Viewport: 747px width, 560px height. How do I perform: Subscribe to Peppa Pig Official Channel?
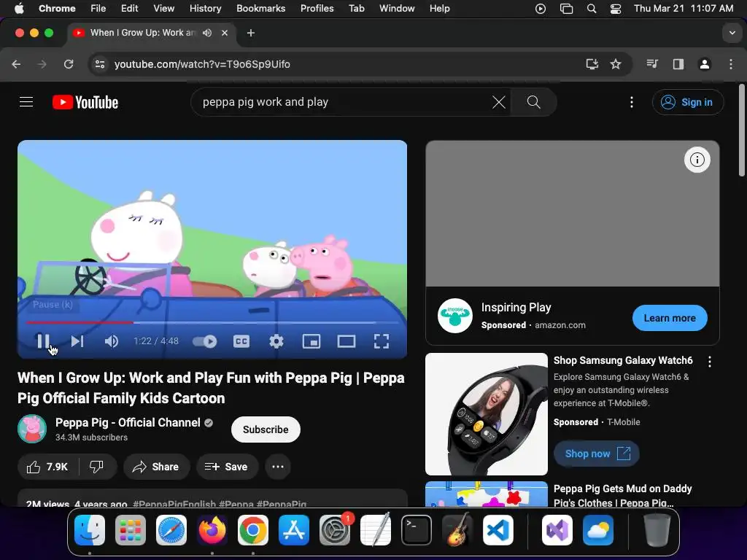point(266,429)
